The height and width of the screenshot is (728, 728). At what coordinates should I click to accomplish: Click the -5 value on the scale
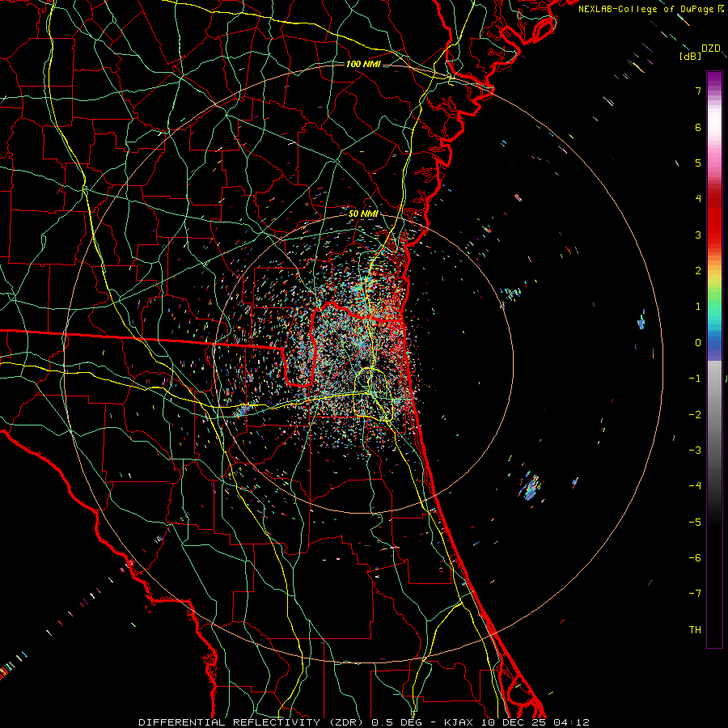695,523
